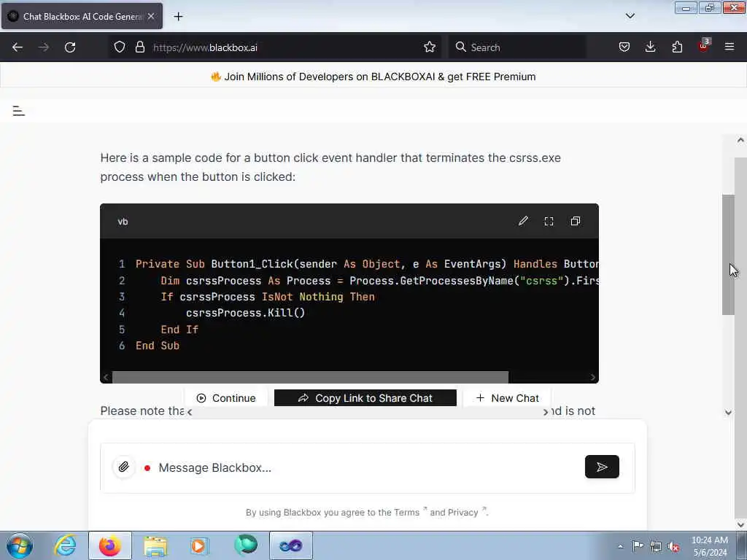Click the 'vb' language label

click(123, 222)
